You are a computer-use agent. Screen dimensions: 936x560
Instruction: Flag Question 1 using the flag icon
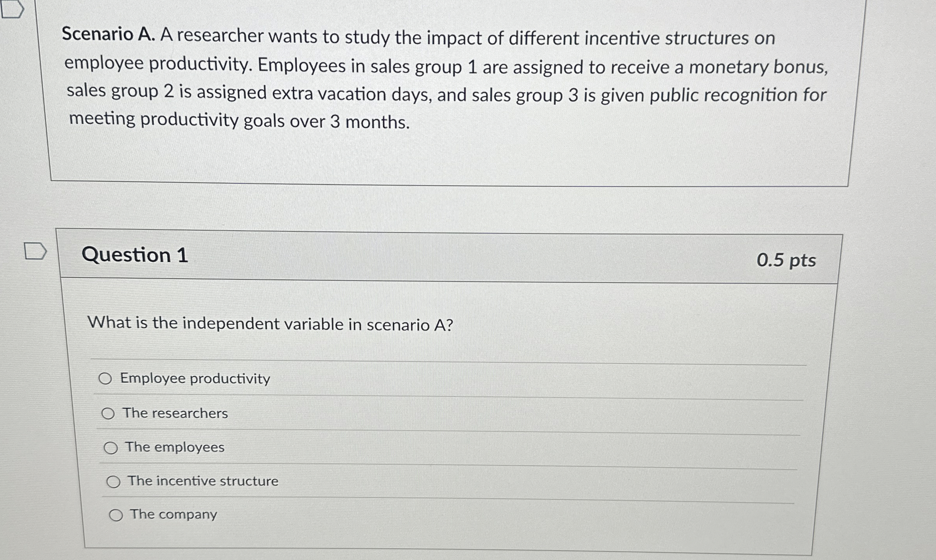[x=35, y=251]
